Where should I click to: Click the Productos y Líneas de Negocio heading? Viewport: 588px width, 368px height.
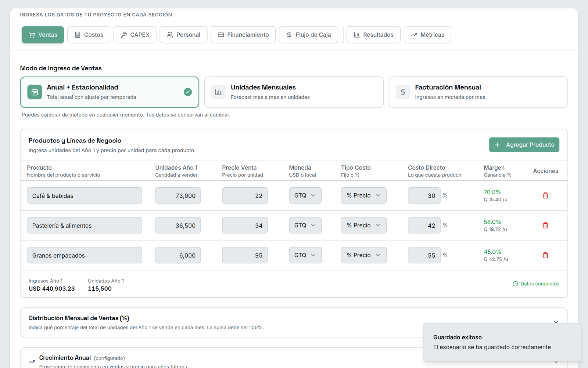[75, 141]
